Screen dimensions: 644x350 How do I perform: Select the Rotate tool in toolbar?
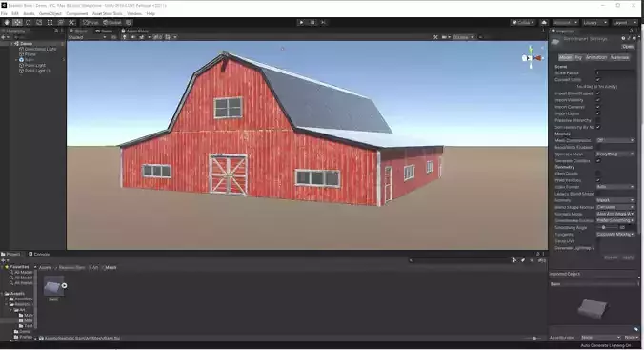(28, 22)
